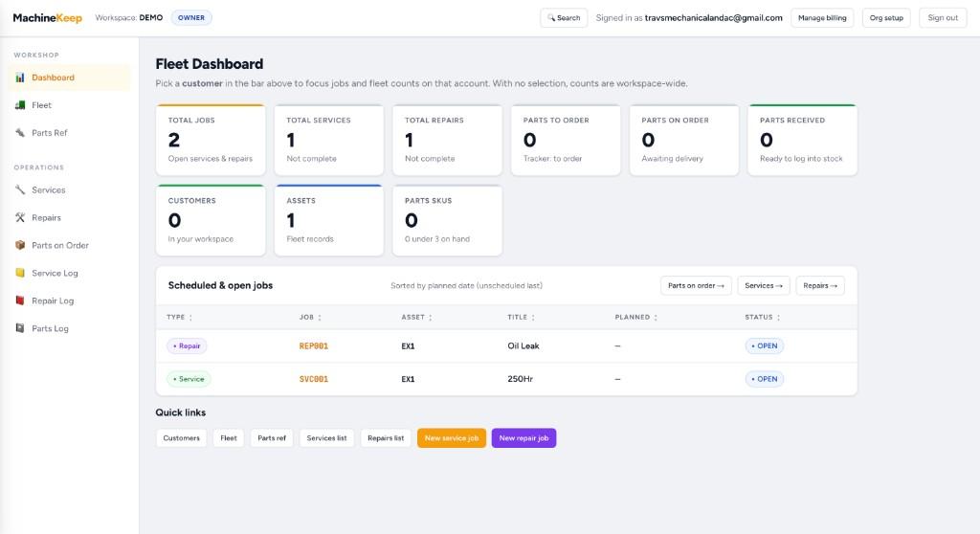Sort table by the Type column arrows
The width and height of the screenshot is (980, 534).
(190, 318)
